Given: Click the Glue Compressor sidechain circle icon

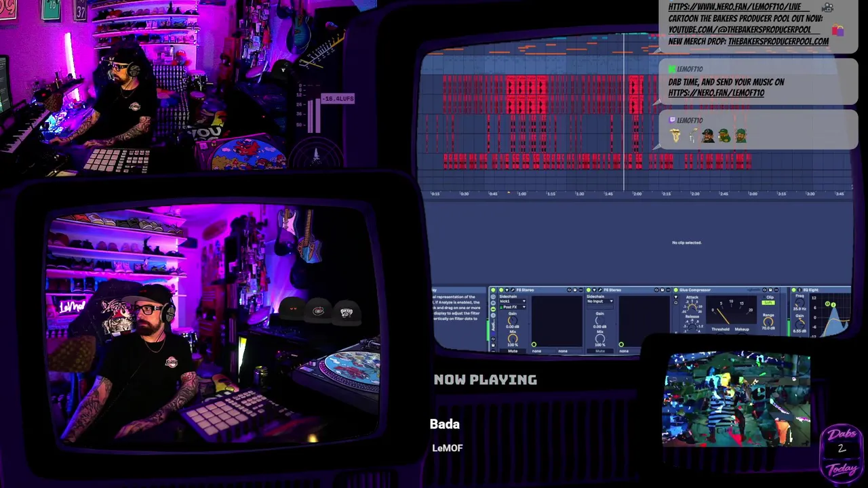Looking at the screenshot, I should (x=676, y=303).
